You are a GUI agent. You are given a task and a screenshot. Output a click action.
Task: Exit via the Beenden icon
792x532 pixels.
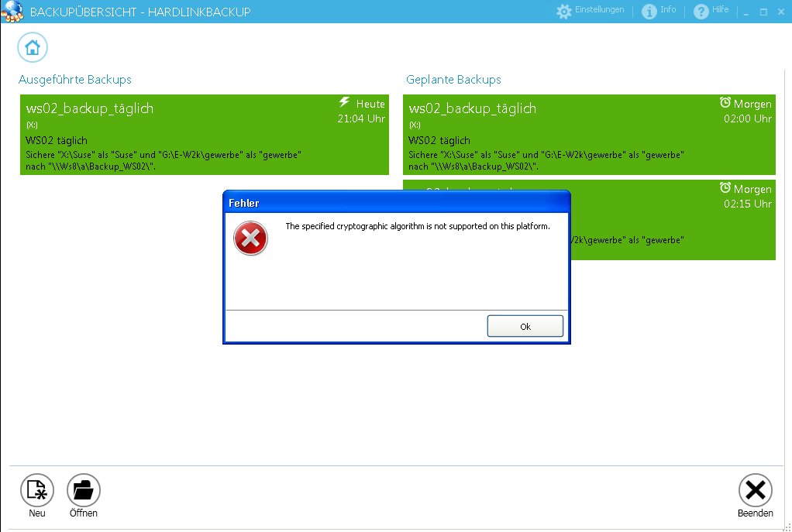[755, 490]
